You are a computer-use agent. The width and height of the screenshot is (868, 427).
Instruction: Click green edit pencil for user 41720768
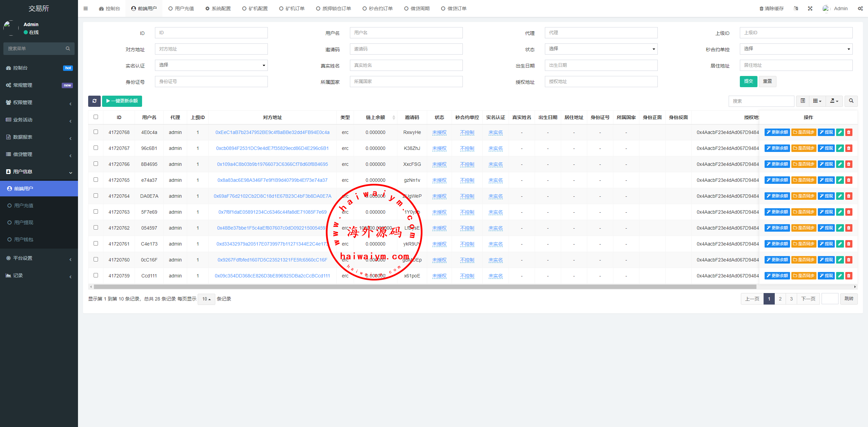pos(840,132)
